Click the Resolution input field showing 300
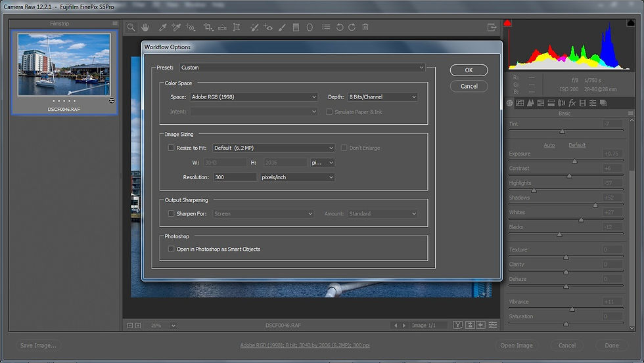 click(235, 177)
